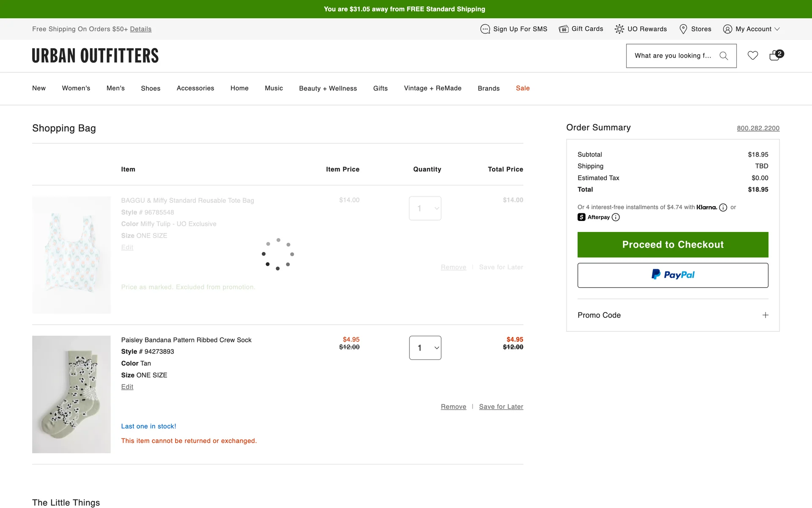Pay with the PayPal button
This screenshot has width=812, height=508.
coord(672,275)
